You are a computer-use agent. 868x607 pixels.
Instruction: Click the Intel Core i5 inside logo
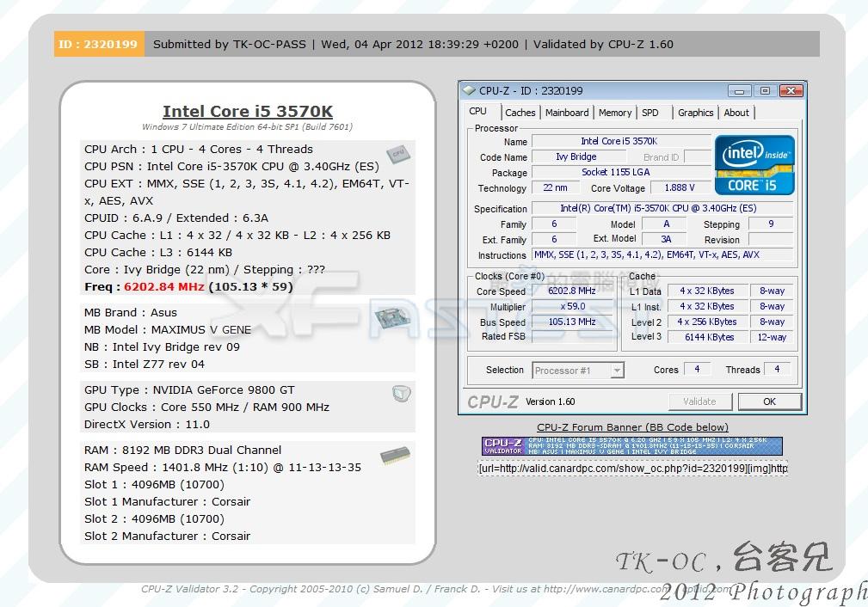(754, 165)
